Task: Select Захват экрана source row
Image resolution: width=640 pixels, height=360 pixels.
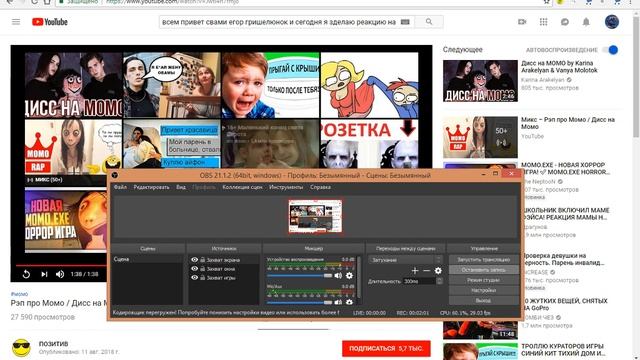Action: point(224,260)
